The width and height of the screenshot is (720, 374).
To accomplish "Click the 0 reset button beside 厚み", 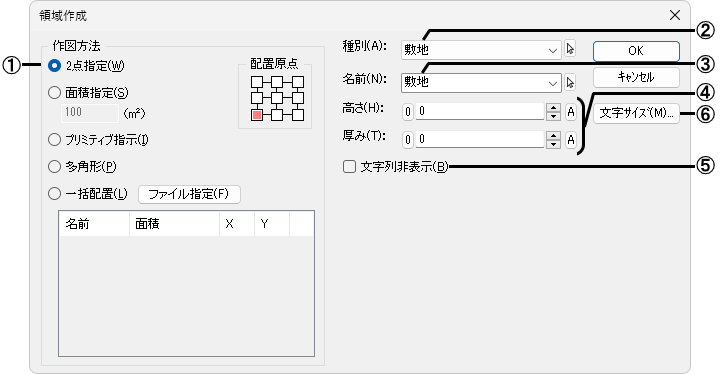I will click(408, 140).
